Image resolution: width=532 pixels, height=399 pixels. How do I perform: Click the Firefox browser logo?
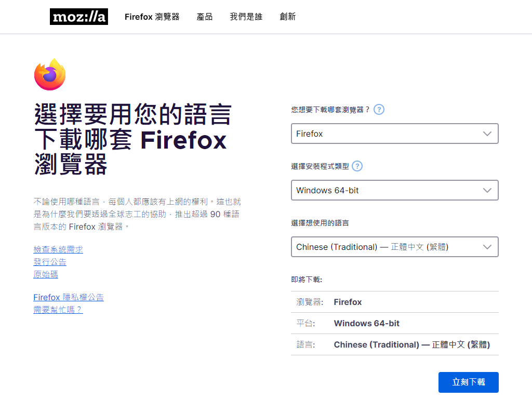pyautogui.click(x=49, y=74)
